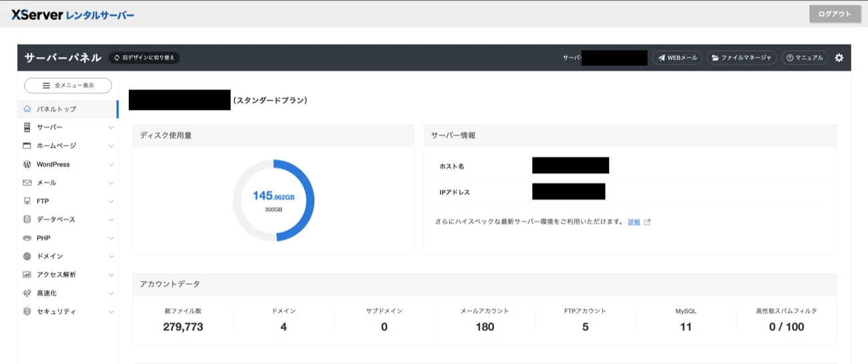
Task: Expand the WordPress menu chevron
Action: 111,164
